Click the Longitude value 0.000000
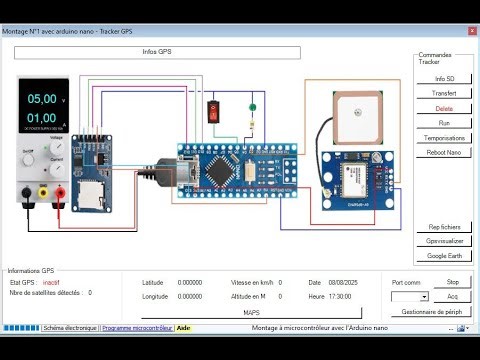Image resolution: width=480 pixels, height=360 pixels. click(190, 297)
